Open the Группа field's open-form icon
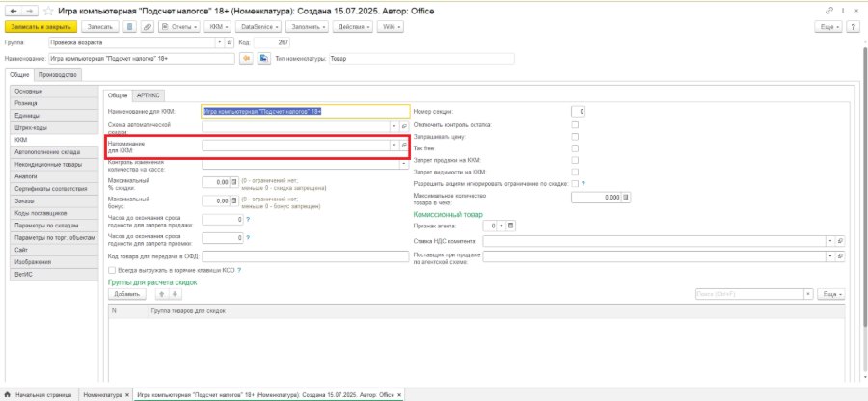 pos(231,42)
